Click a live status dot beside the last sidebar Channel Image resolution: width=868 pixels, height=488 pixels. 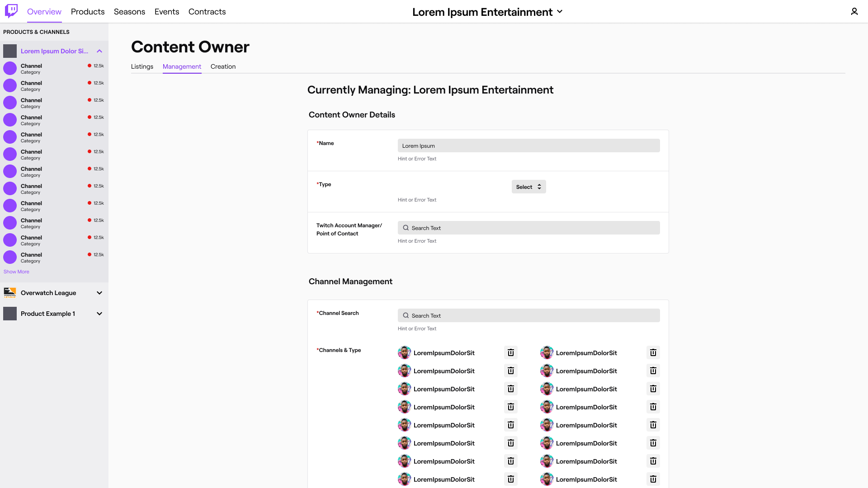[89, 254]
